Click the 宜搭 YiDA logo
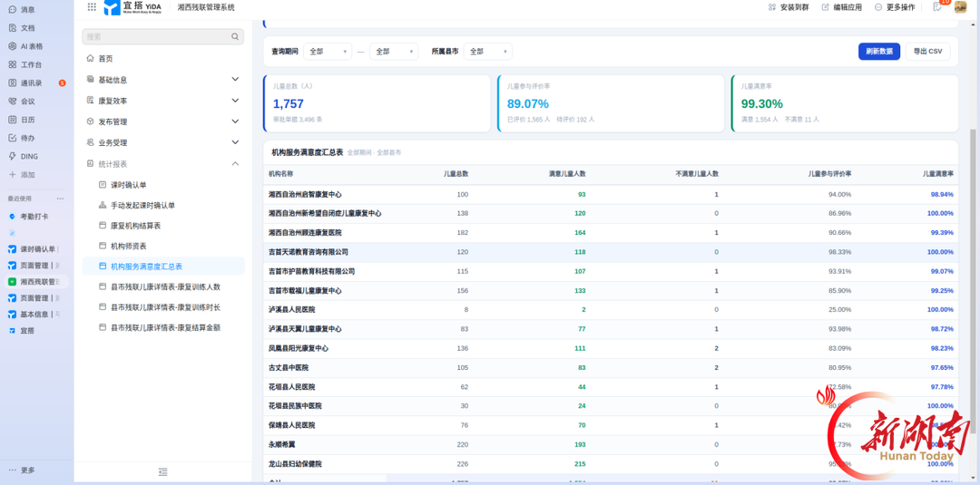Image resolution: width=980 pixels, height=485 pixels. (x=132, y=7)
